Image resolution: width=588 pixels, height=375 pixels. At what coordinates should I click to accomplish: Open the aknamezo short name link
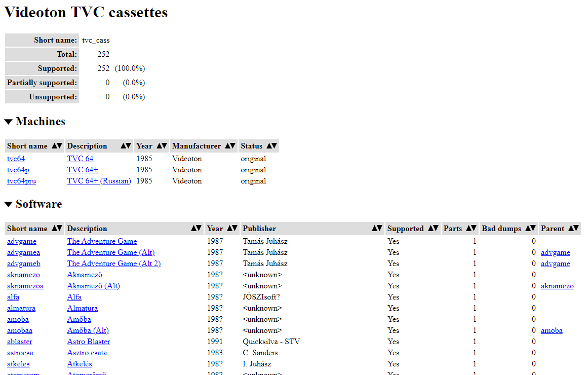pos(24,275)
